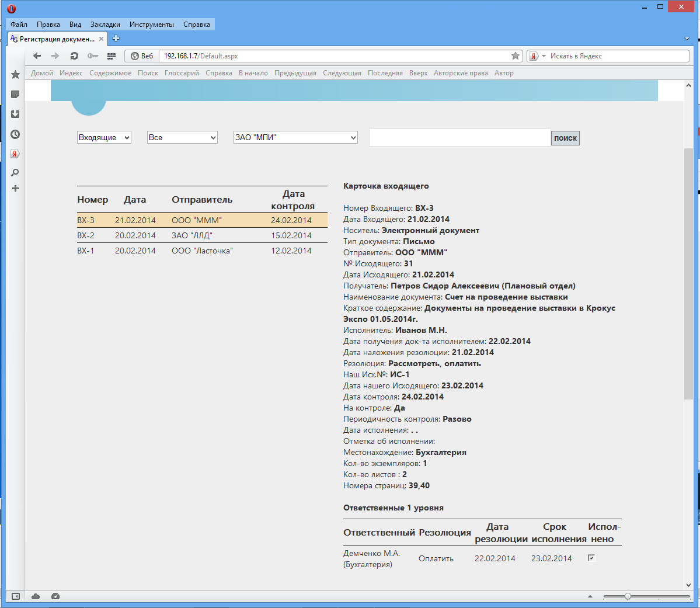Open the Yandex search engine selector

tap(538, 56)
